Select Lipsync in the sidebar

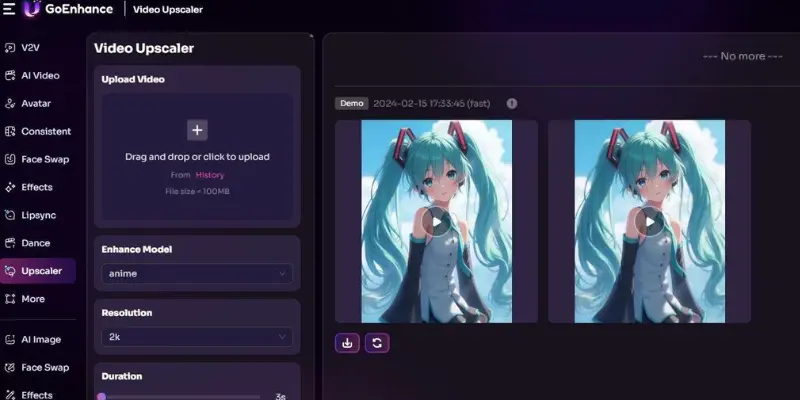(x=38, y=215)
